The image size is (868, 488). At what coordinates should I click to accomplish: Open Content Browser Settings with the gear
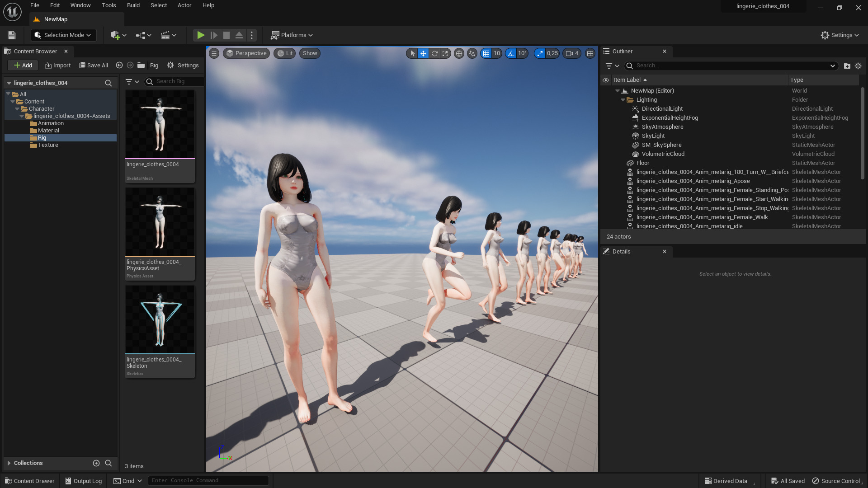pyautogui.click(x=183, y=66)
